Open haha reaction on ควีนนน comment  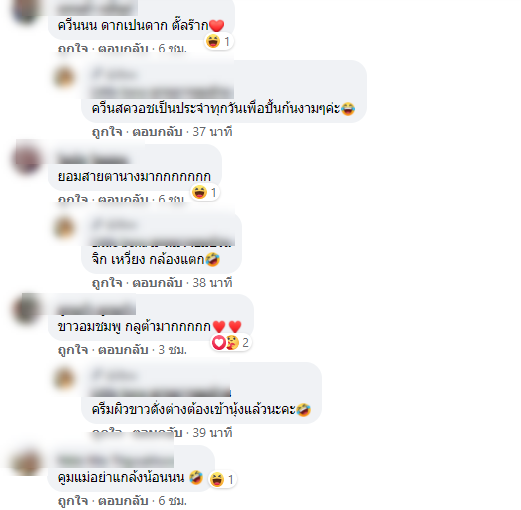[x=219, y=42]
